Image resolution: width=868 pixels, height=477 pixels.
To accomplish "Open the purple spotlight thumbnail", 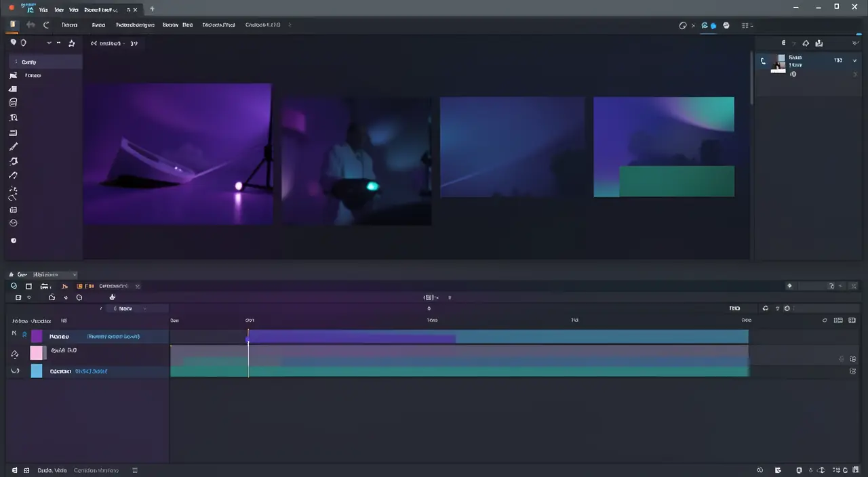I will 178,154.
